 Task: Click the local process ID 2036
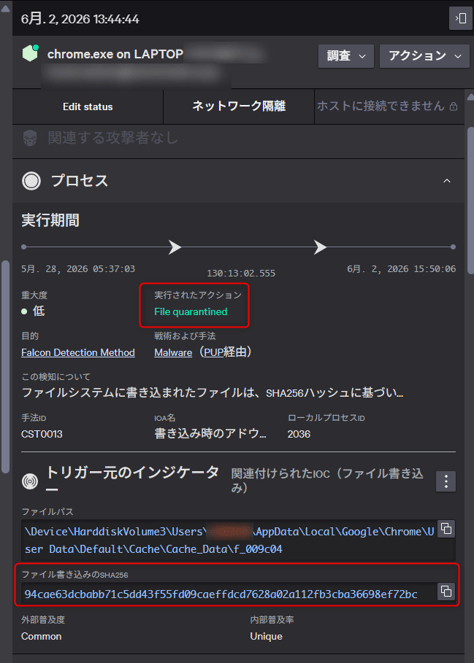[x=299, y=434]
